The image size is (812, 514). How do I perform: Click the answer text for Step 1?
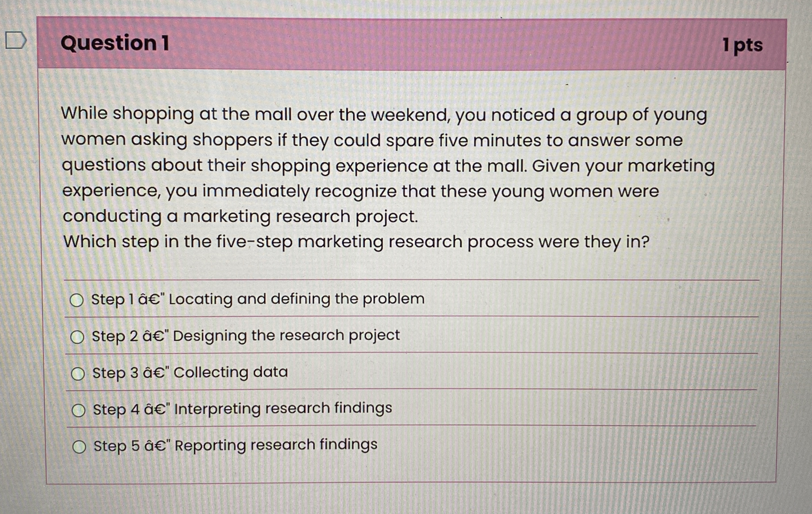256,299
